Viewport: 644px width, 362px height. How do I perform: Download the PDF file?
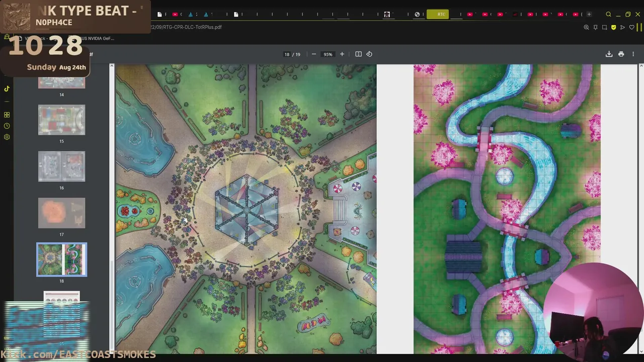609,54
